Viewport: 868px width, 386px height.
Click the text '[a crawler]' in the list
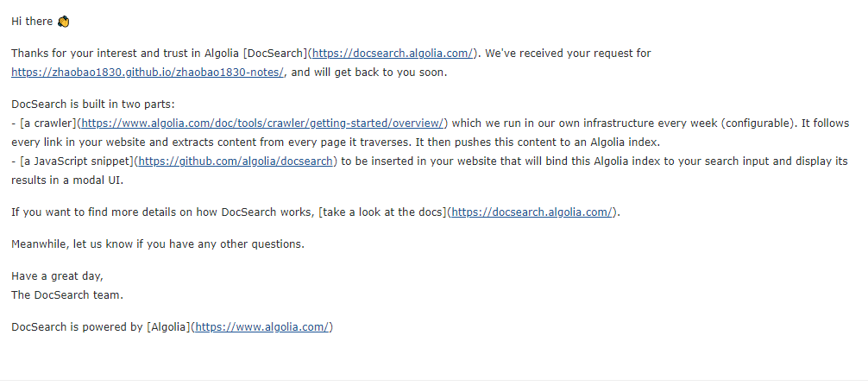[48, 123]
